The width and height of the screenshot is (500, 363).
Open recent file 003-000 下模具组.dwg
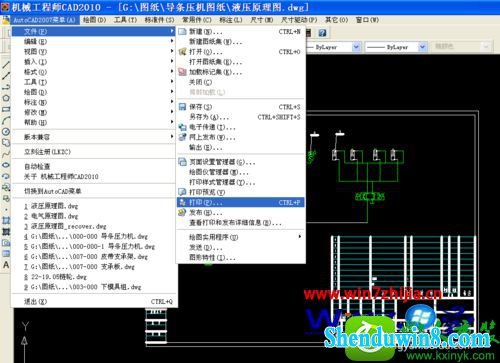pos(94,286)
